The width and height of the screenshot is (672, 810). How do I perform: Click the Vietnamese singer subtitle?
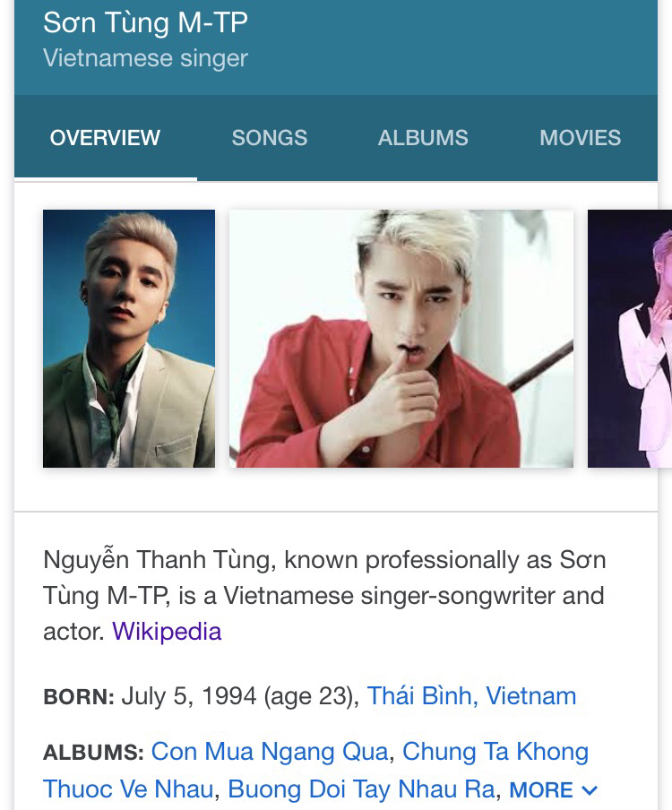145,59
